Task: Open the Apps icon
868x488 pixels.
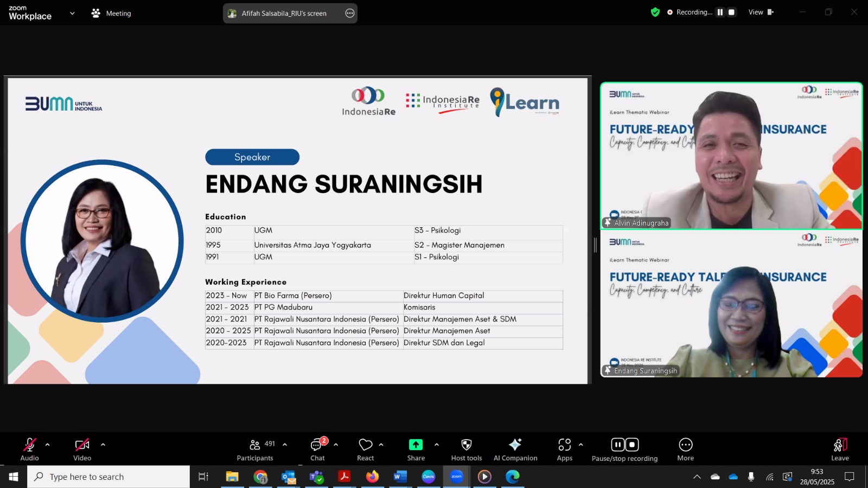Action: click(x=565, y=450)
